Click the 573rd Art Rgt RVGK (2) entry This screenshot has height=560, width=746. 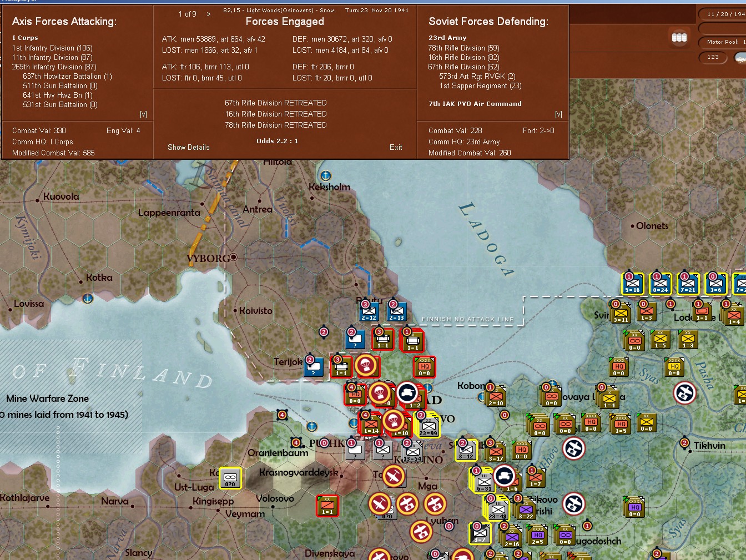(477, 77)
